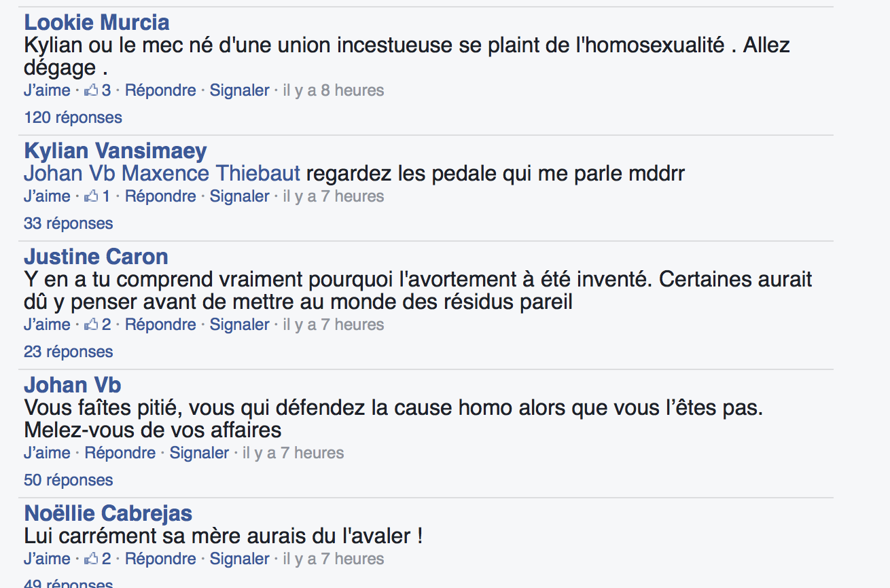The width and height of the screenshot is (890, 588).
Task: Report Justine Caron's comment with Signaler
Action: 239,325
